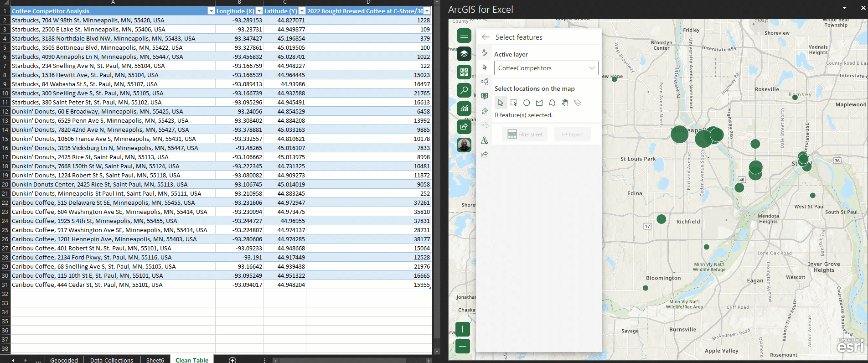The width and height of the screenshot is (868, 363).
Task: Clear selection with the eraser tool
Action: click(x=578, y=103)
